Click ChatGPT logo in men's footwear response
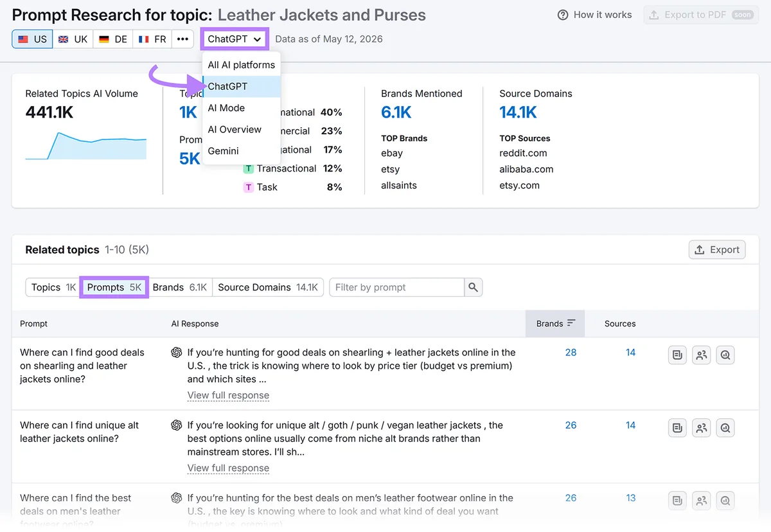771x532 pixels. (x=176, y=497)
